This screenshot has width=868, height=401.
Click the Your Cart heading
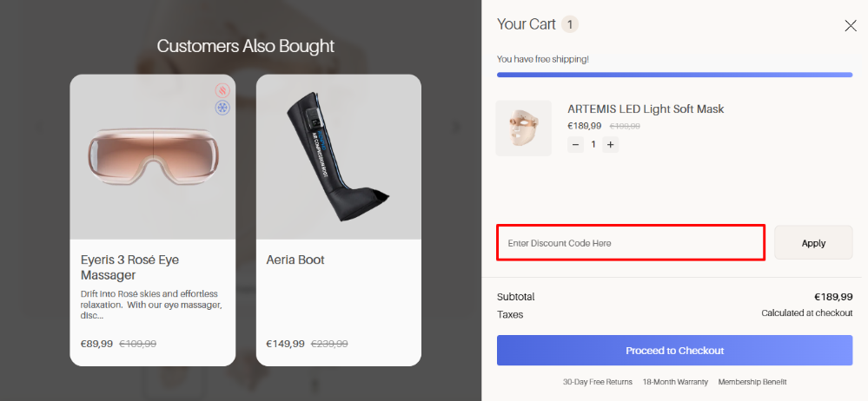pos(526,24)
